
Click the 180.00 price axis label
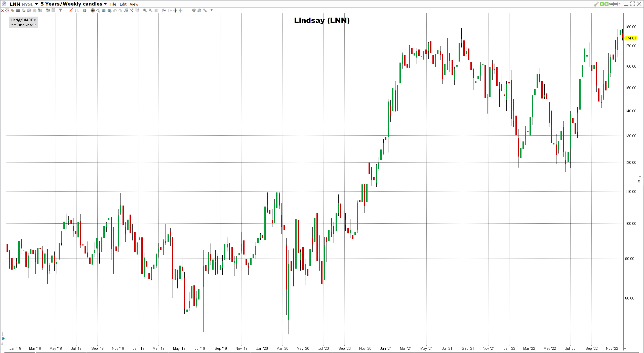(631, 27)
